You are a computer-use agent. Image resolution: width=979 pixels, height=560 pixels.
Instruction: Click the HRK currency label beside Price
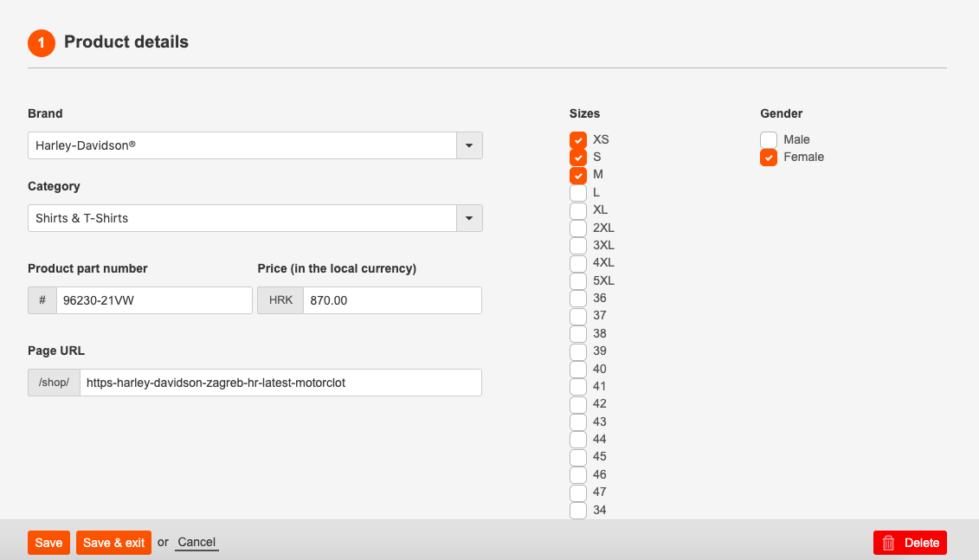280,300
